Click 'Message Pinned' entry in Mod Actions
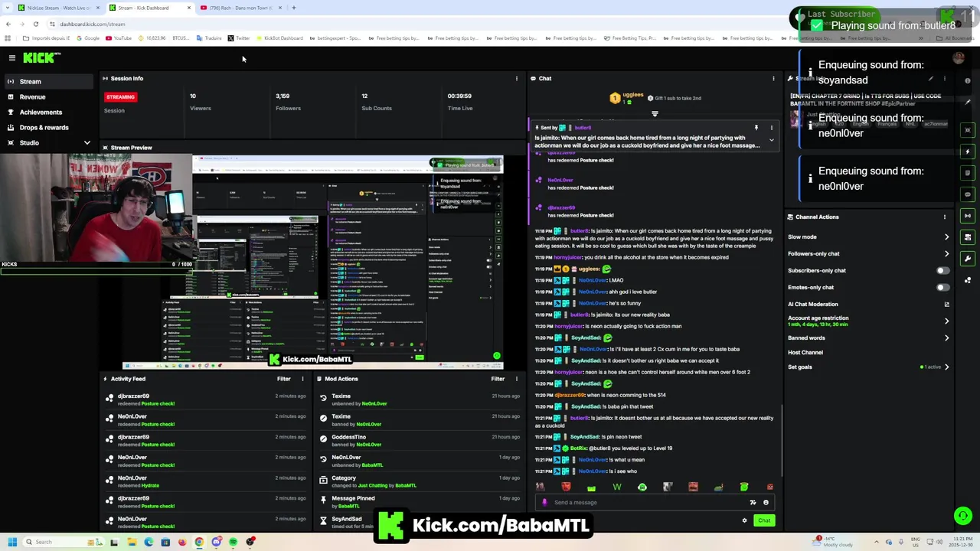Viewport: 980px width, 551px height. [419, 501]
